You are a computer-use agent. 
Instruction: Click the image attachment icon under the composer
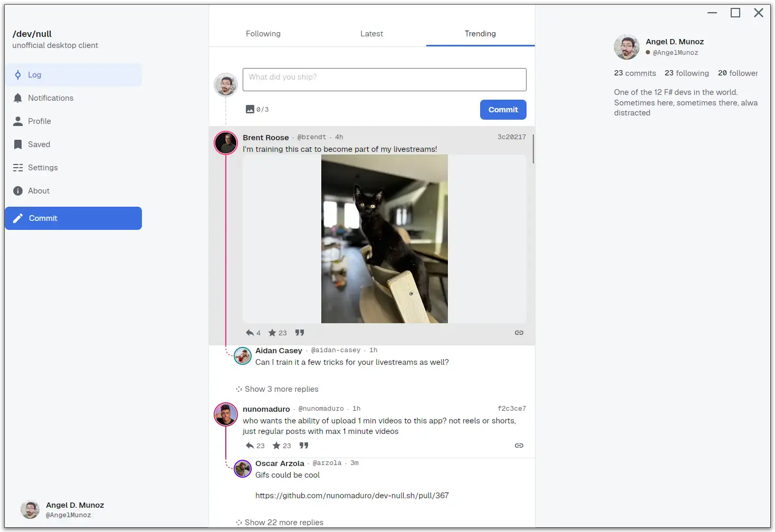tap(250, 109)
